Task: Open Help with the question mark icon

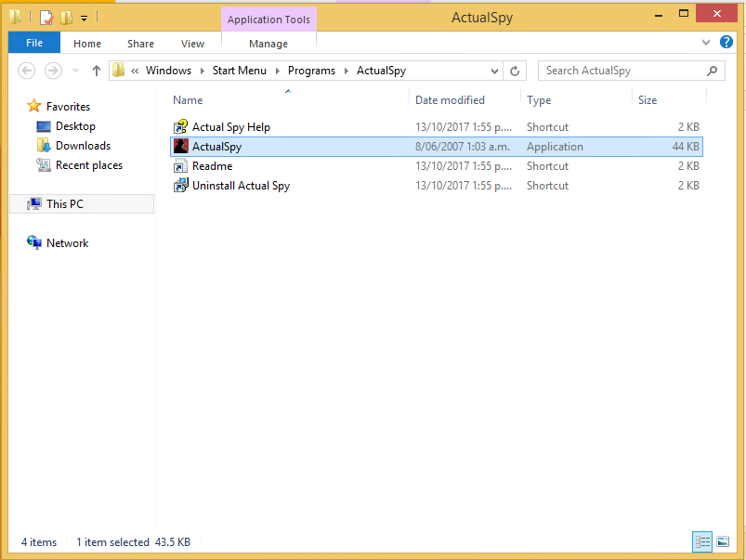Action: (726, 43)
